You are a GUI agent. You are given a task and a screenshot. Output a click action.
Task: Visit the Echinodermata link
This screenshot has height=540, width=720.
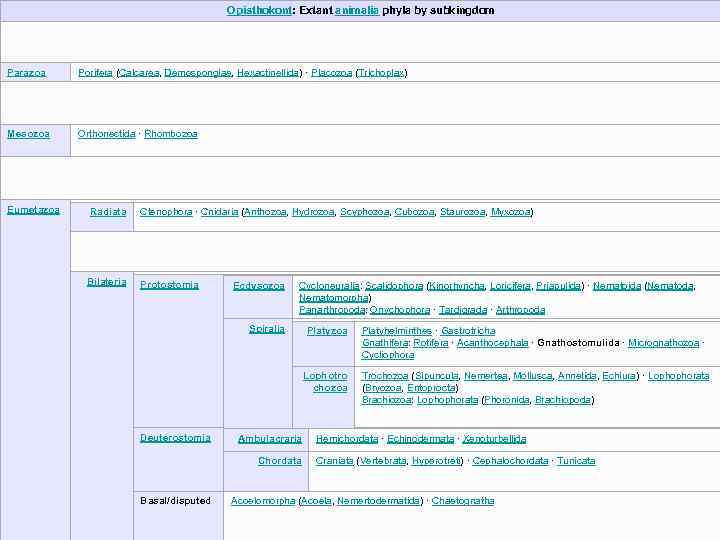pos(420,439)
